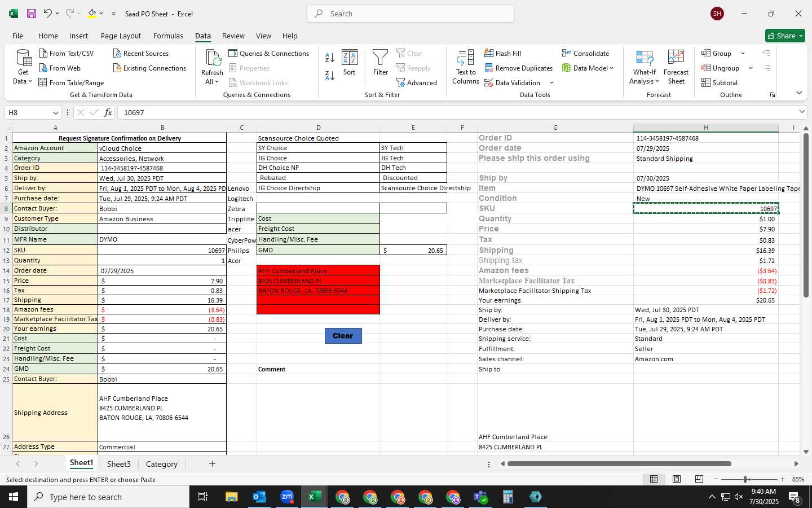Click the formula bar showing 10697

457,112
